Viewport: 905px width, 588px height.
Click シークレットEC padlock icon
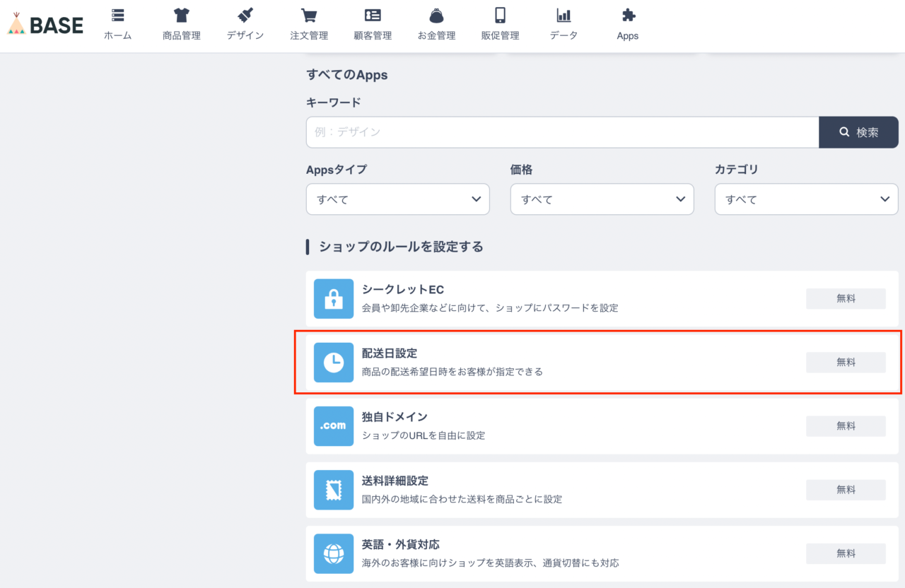point(334,299)
